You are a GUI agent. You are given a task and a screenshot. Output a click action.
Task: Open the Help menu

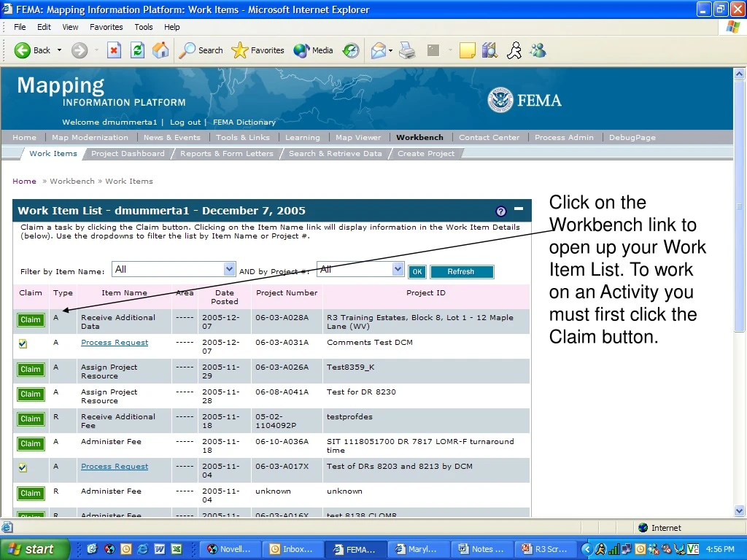tap(172, 27)
